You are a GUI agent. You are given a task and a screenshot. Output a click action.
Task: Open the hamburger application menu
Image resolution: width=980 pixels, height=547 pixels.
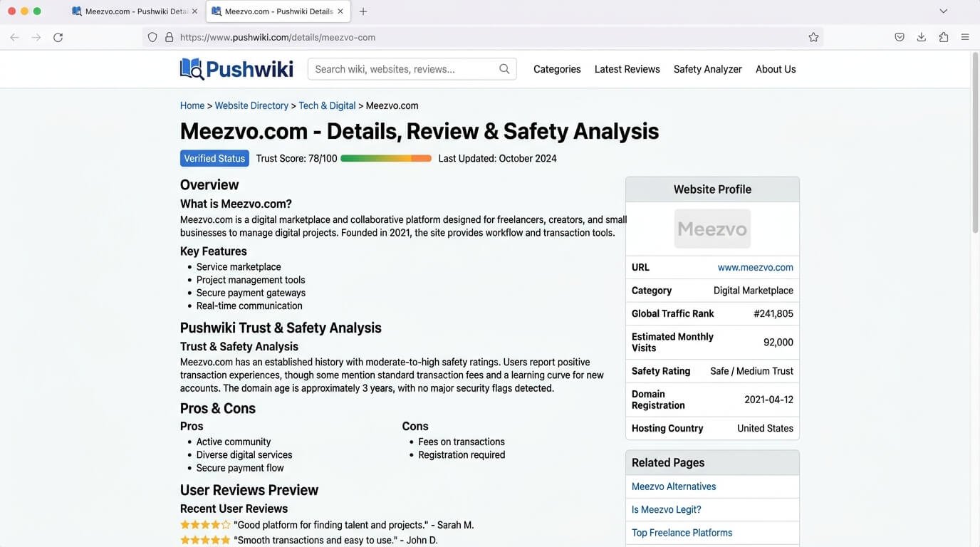965,37
